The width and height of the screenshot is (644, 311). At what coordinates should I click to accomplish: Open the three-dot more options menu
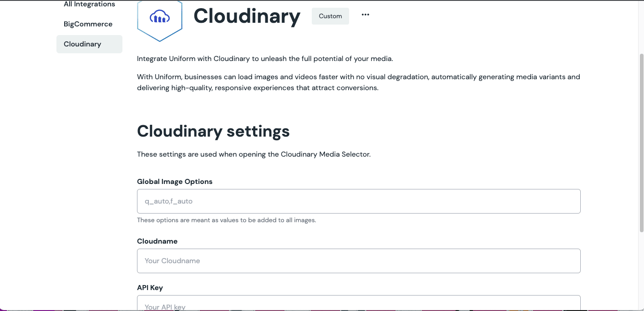365,15
